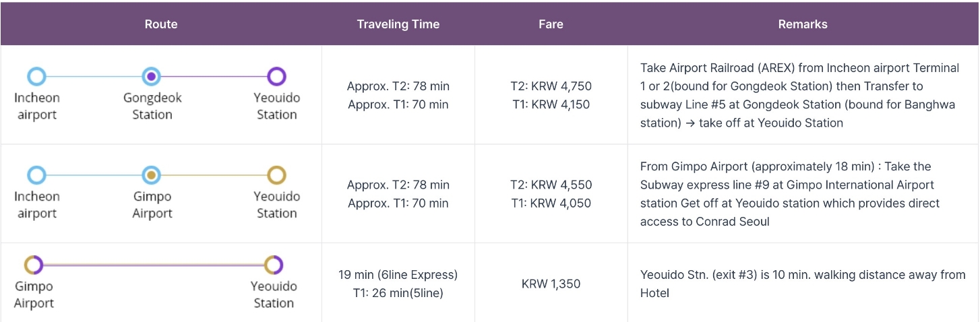Click the purple Yeouido Station circle, first row
This screenshot has width=980, height=322.
pyautogui.click(x=276, y=76)
